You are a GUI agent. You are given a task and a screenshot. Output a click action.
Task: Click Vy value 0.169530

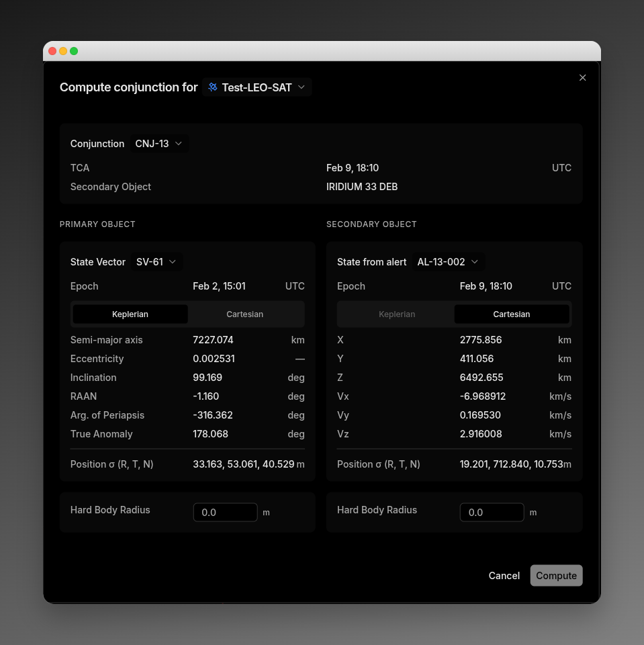point(480,415)
